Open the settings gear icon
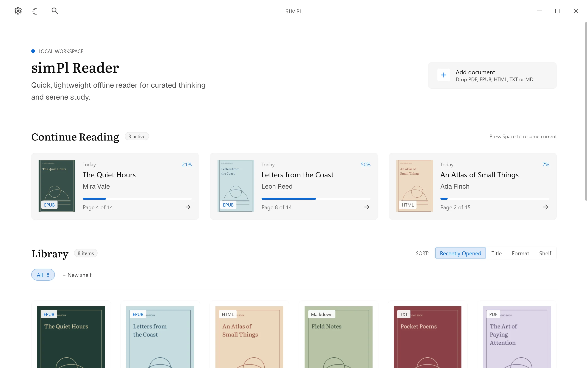This screenshot has width=588, height=368. coord(18,11)
